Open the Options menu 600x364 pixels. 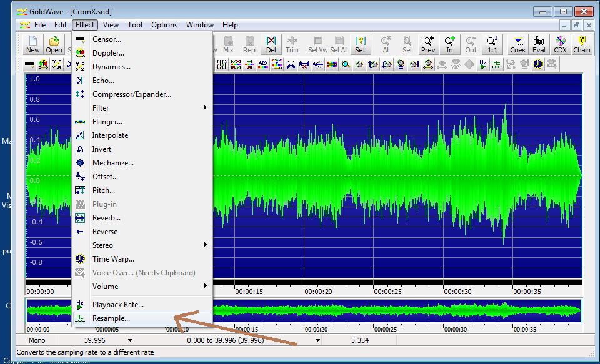tap(164, 25)
